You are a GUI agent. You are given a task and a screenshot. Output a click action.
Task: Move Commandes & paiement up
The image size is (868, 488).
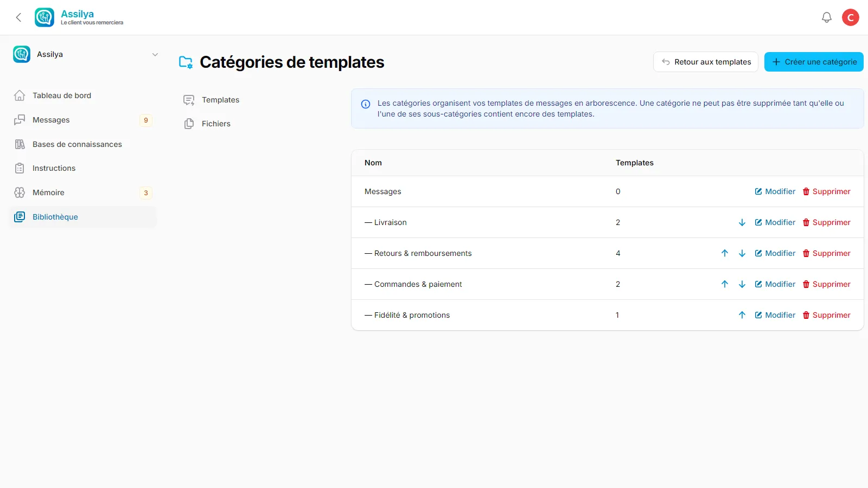click(x=725, y=284)
